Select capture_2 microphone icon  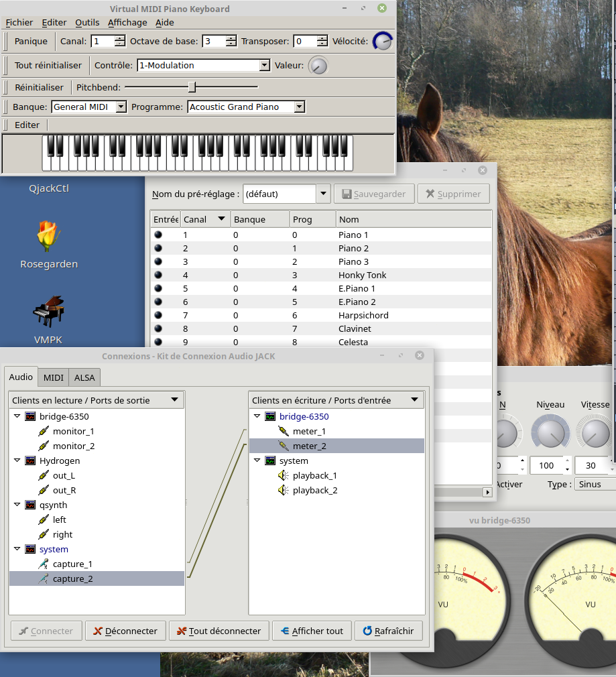tap(44, 578)
